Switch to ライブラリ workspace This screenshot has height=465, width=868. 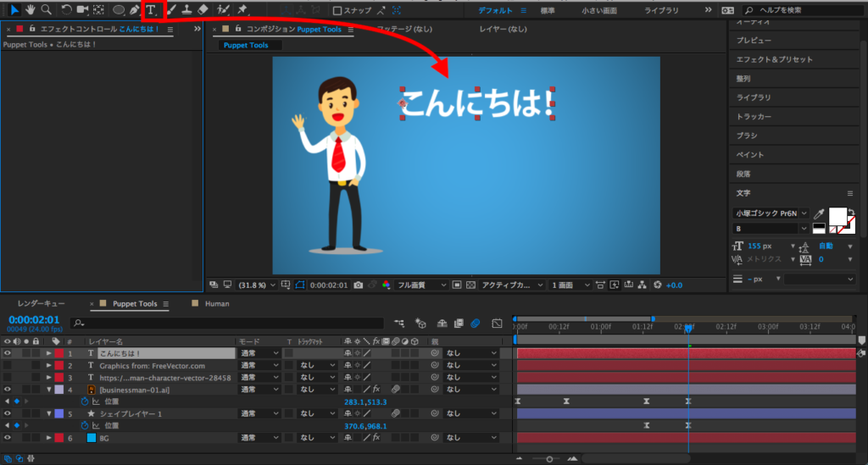[661, 11]
